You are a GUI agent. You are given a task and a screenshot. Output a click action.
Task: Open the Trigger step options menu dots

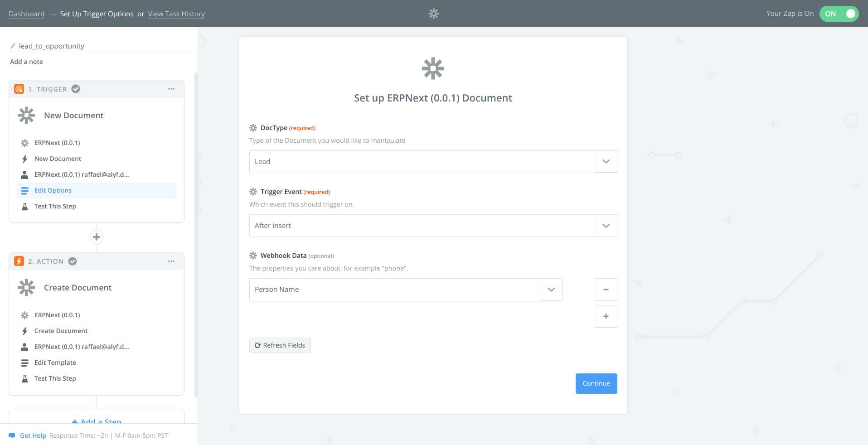click(x=171, y=89)
